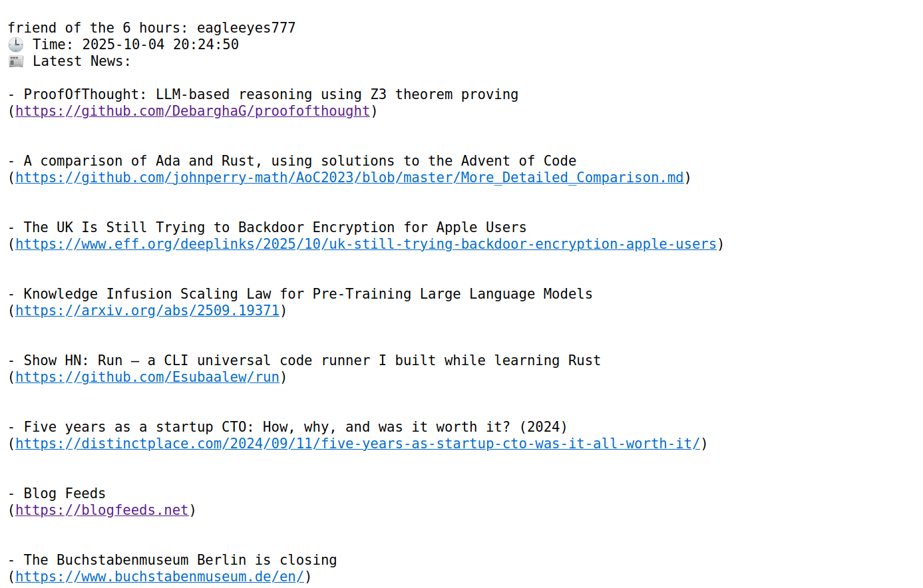Open the DebarghaG proofofthought GitHub link
Viewport: 923px width, 588px height.
[192, 111]
